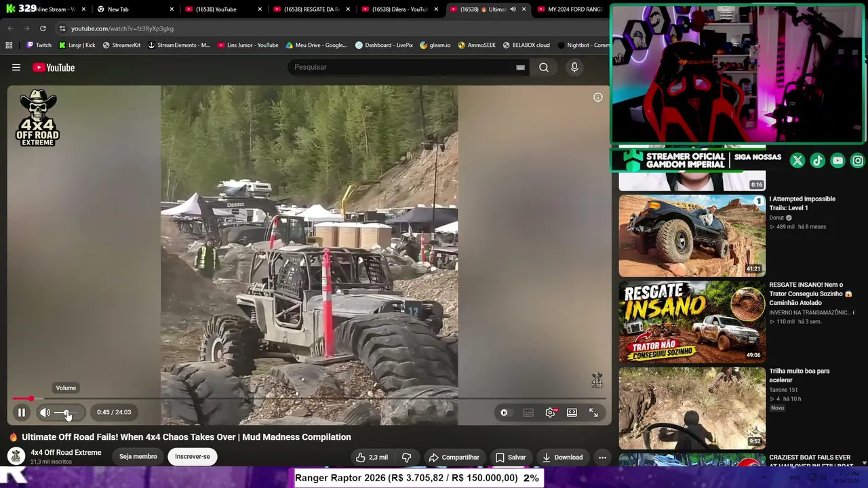The image size is (868, 488).
Task: Open the Linsjr | Kick bookmark
Action: pos(77,45)
